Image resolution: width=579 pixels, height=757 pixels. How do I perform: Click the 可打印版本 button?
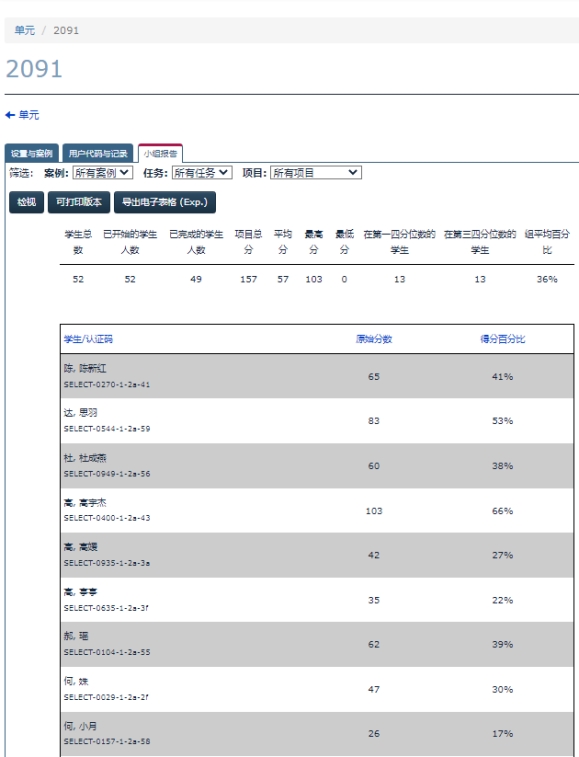[79, 202]
